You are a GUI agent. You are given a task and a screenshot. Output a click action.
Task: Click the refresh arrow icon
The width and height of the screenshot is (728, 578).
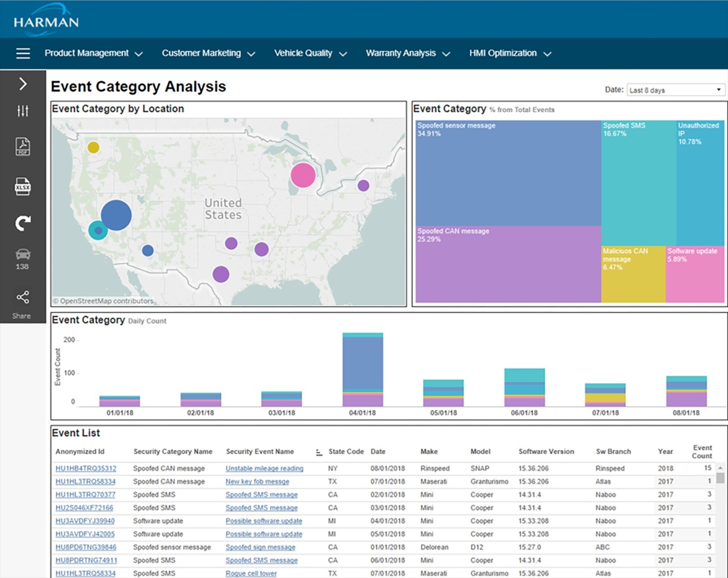(23, 223)
